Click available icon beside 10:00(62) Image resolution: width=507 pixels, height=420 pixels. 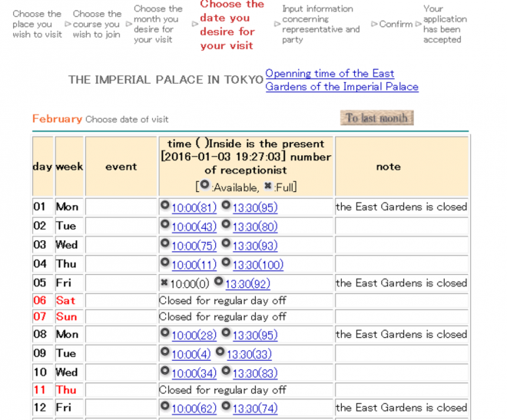point(165,405)
